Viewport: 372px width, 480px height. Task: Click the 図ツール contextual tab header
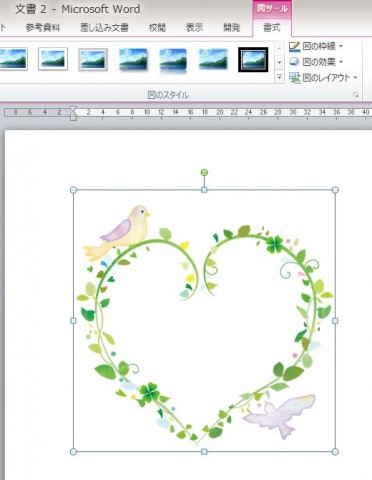[272, 8]
